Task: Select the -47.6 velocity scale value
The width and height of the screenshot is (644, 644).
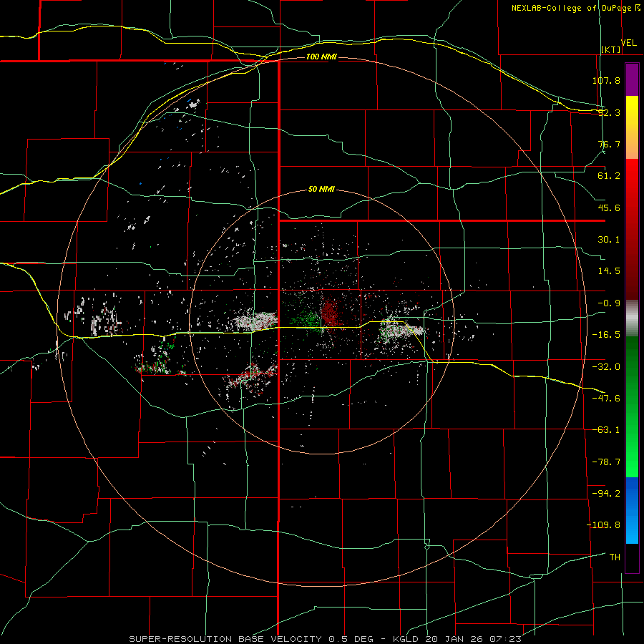Action: click(606, 399)
